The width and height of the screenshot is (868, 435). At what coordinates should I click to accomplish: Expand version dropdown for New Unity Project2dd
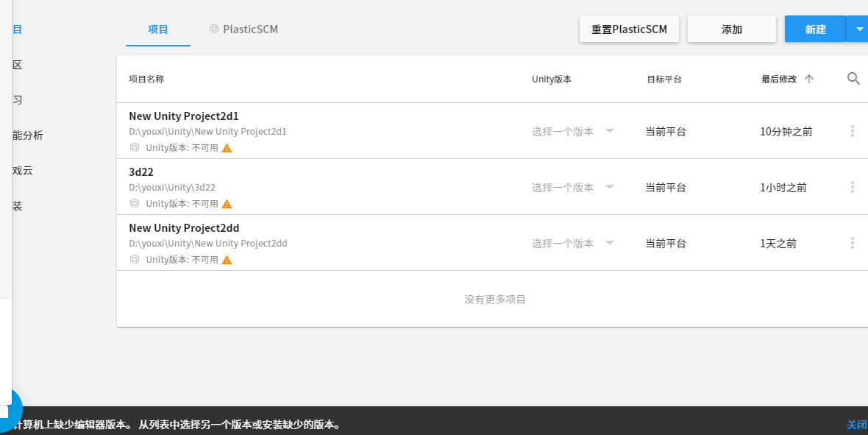[x=610, y=243]
